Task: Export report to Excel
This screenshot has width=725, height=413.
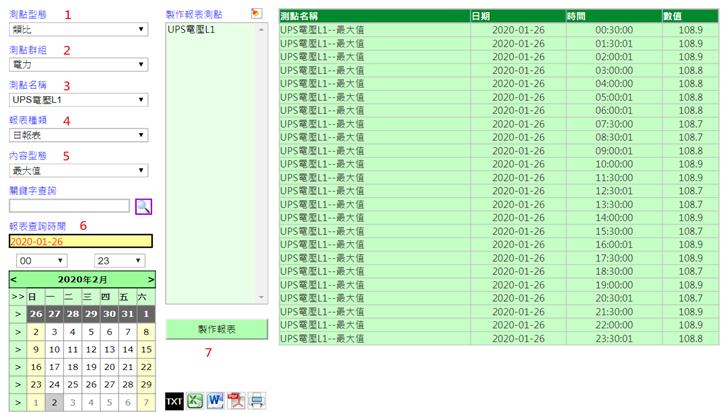Action: 197,400
